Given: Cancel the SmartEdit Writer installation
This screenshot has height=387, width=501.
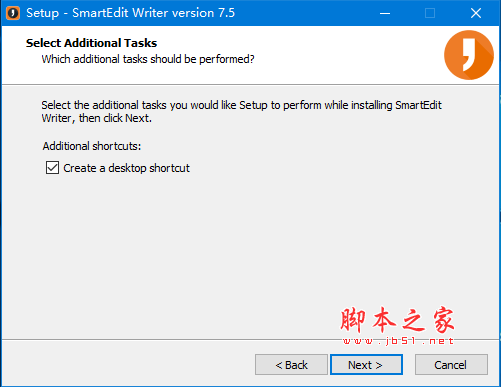Looking at the screenshot, I should click(x=451, y=365).
